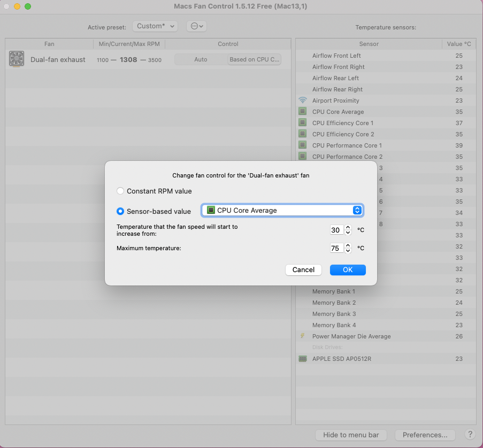Select the Dual-fan exhaust fan name
This screenshot has height=448, width=483.
click(x=58, y=59)
